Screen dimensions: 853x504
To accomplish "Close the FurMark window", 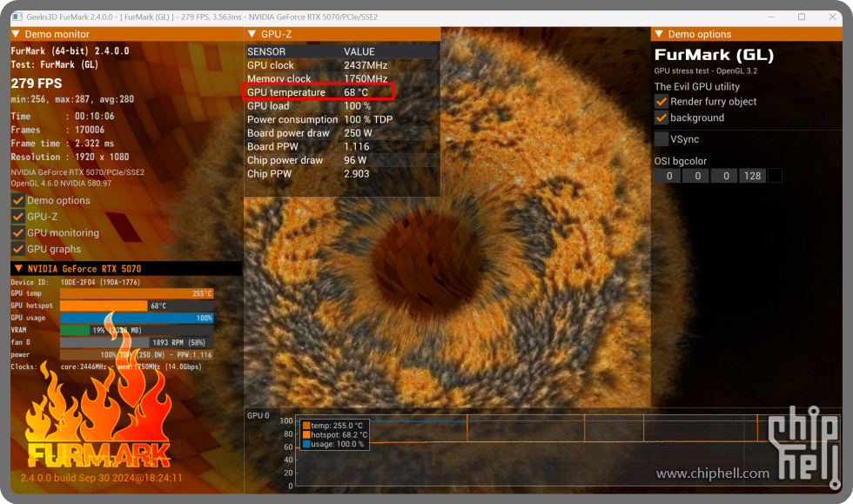I will pyautogui.click(x=832, y=17).
